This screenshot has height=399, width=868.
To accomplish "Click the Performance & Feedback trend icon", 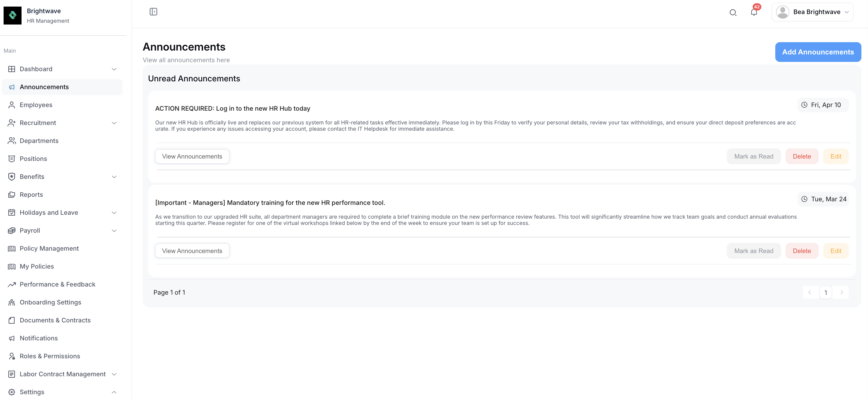I will click(x=12, y=284).
